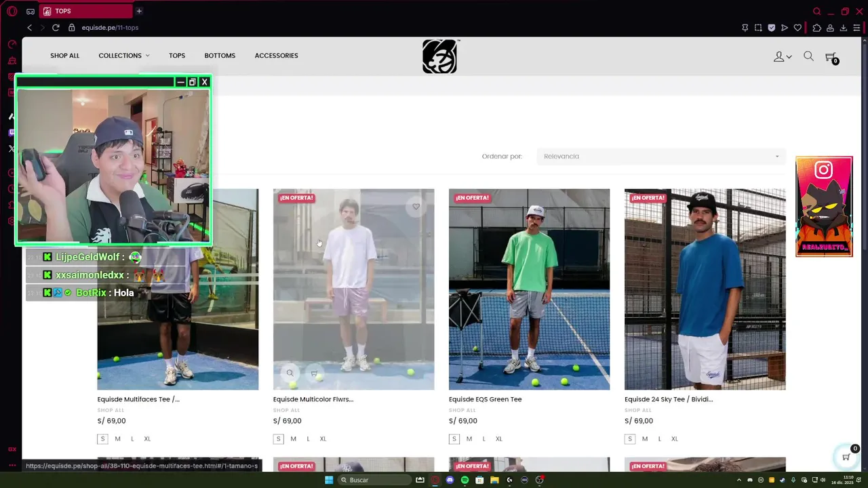Click the padlock site security icon
Viewport: 868px width, 488px height.
point(72,28)
